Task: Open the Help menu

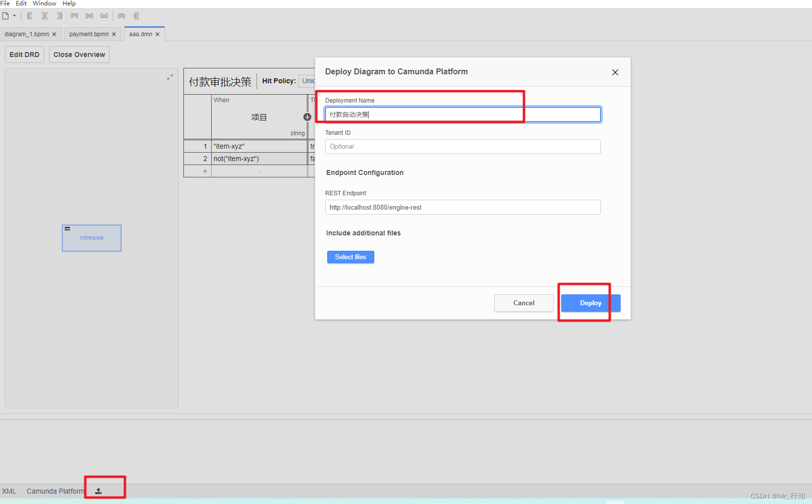Action: click(69, 3)
